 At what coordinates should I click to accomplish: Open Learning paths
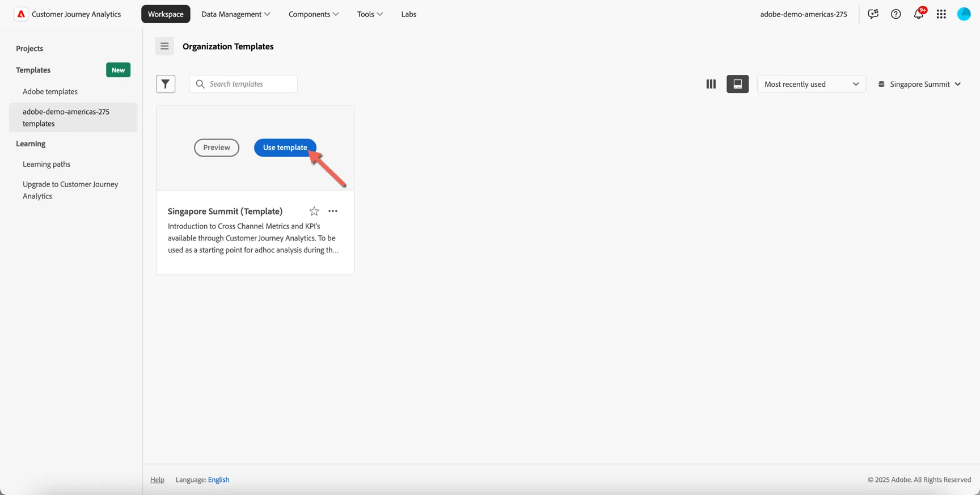pyautogui.click(x=47, y=164)
